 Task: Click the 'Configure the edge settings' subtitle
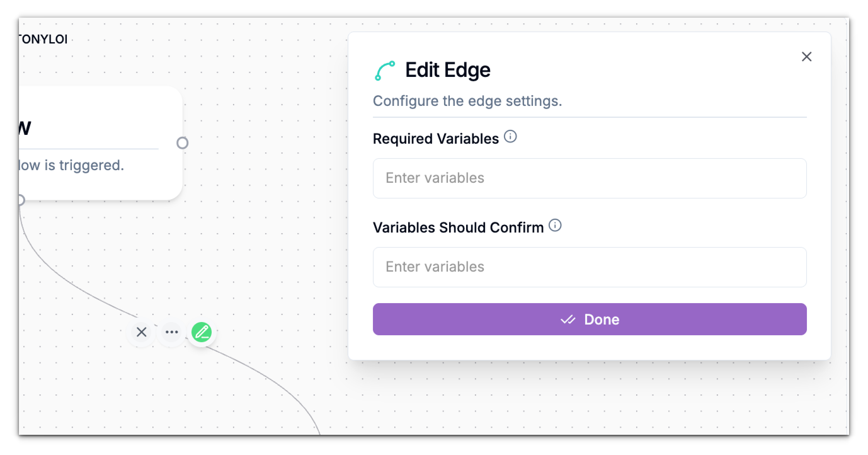(467, 101)
